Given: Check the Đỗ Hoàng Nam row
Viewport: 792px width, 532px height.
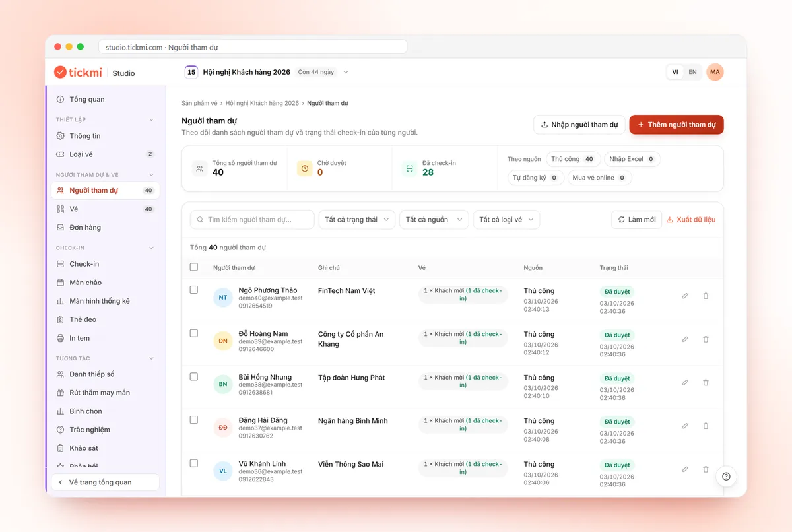Looking at the screenshot, I should coord(194,333).
